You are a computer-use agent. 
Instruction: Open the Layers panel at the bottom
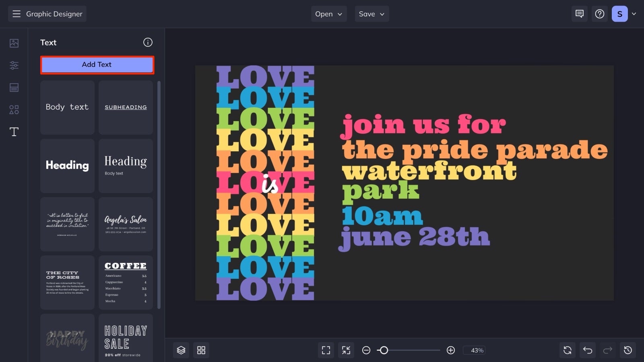click(181, 350)
